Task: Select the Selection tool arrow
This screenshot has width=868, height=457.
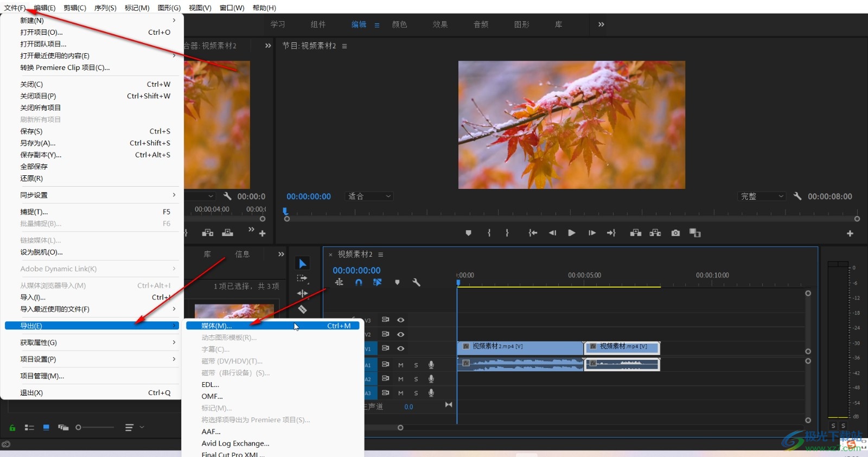Action: click(x=303, y=264)
